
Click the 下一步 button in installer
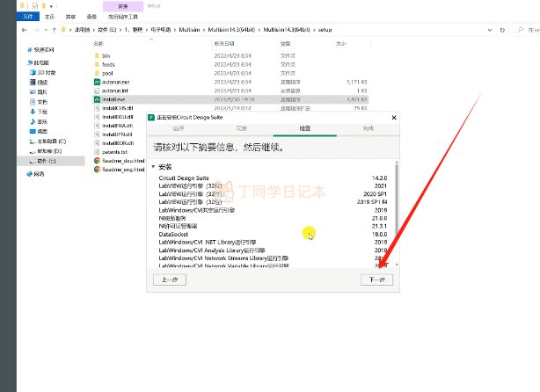[376, 279]
